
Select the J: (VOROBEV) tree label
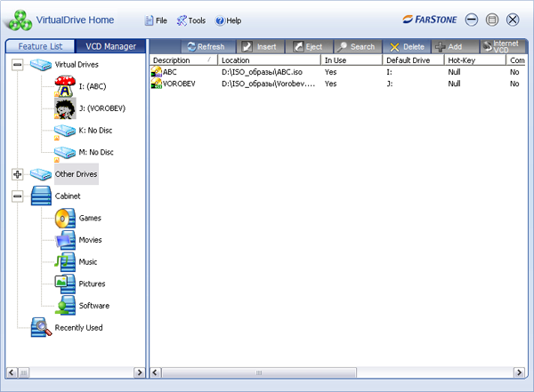coord(102,108)
